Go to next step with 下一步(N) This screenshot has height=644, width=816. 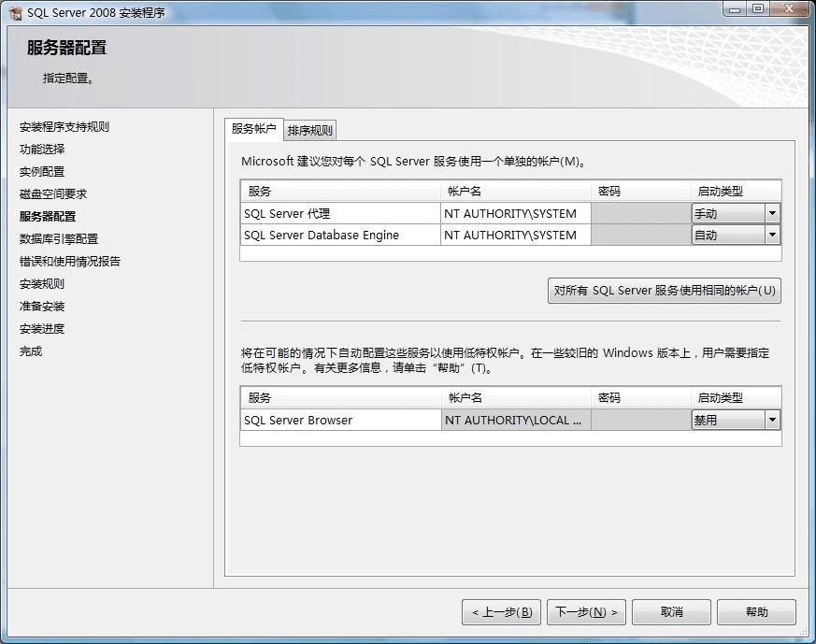click(586, 611)
